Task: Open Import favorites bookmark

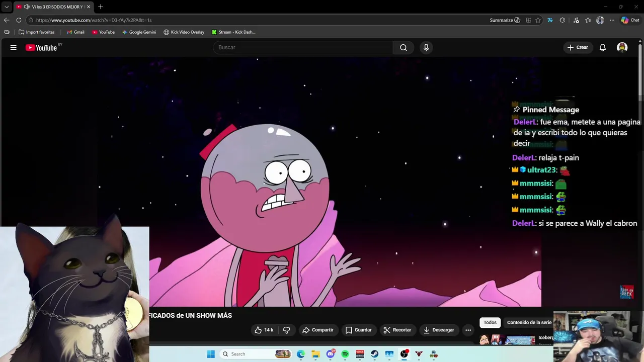Action: 36,32
